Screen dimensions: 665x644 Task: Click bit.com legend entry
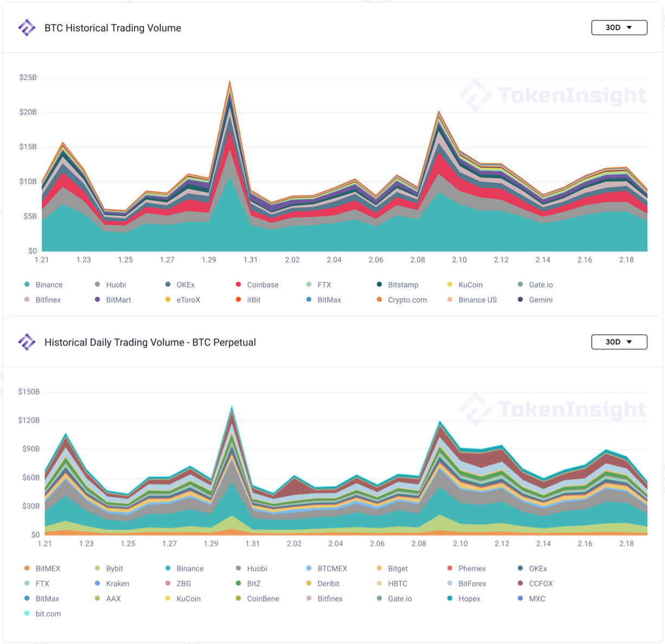42,614
